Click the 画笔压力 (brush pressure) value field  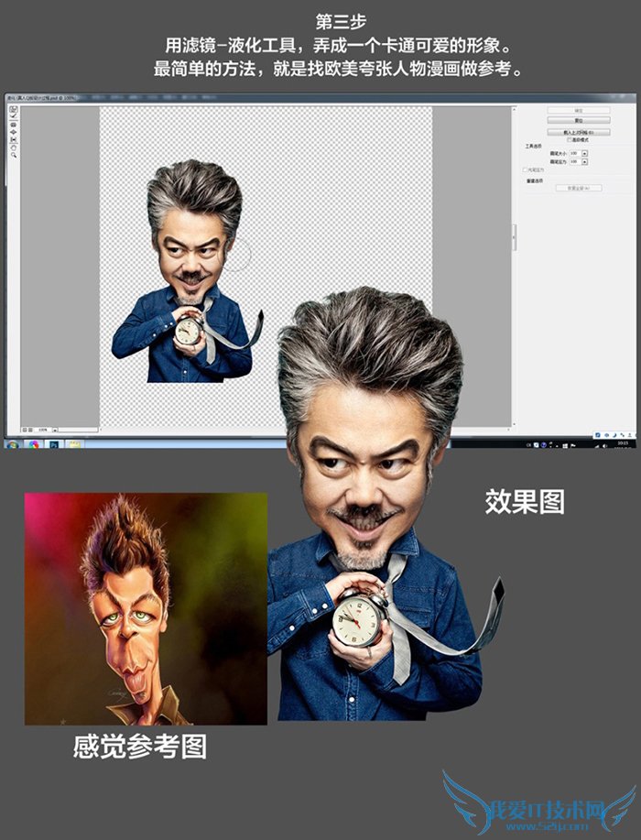coord(574,162)
